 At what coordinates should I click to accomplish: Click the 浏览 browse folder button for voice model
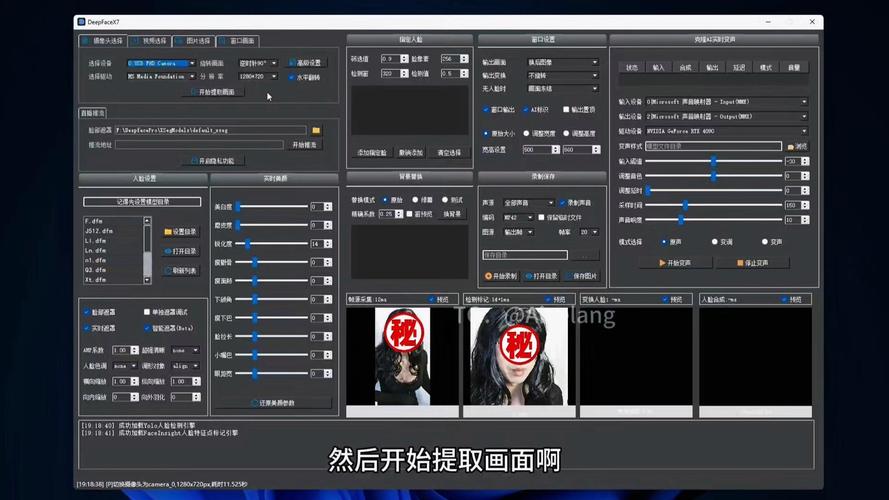[x=797, y=146]
